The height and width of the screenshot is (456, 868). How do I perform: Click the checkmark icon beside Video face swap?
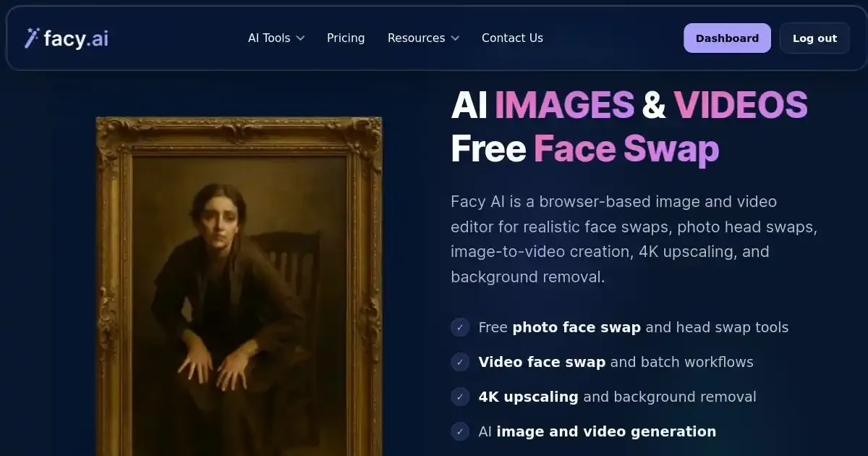(460, 362)
